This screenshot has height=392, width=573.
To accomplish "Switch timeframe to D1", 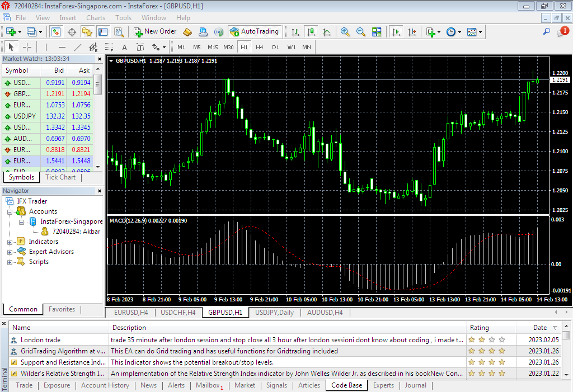I will pyautogui.click(x=275, y=47).
